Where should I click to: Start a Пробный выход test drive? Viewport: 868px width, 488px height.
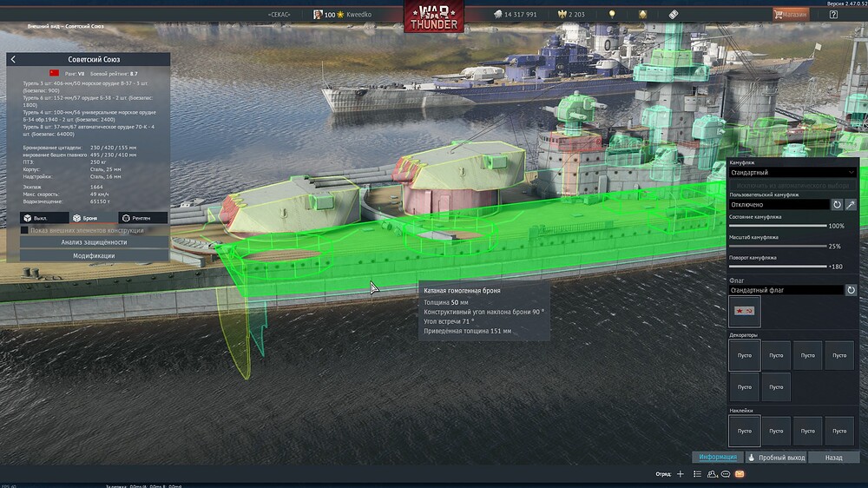tap(776, 458)
